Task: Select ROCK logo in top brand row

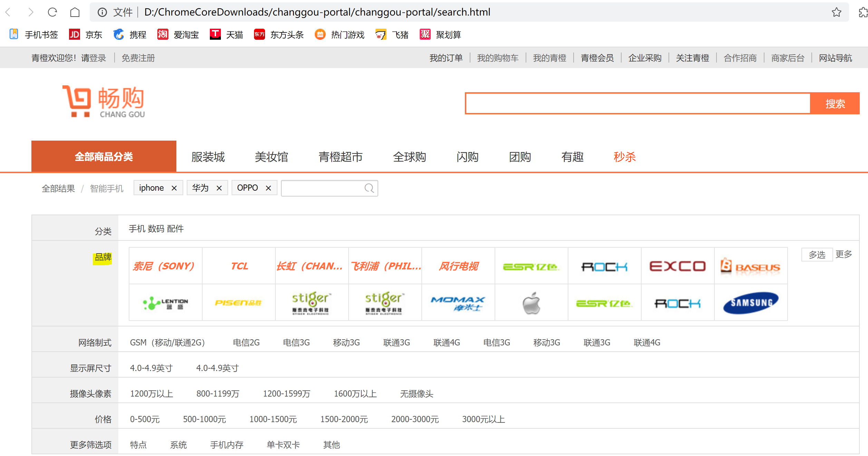Action: tap(605, 266)
